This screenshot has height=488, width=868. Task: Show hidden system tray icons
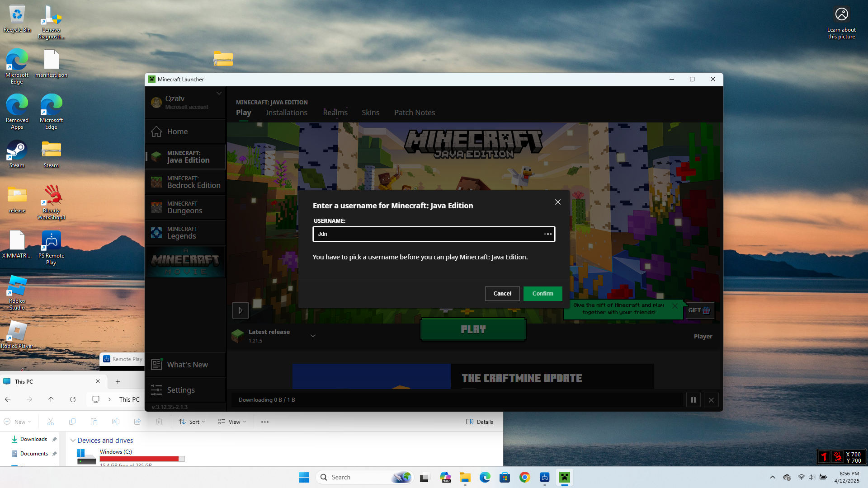pos(773,478)
